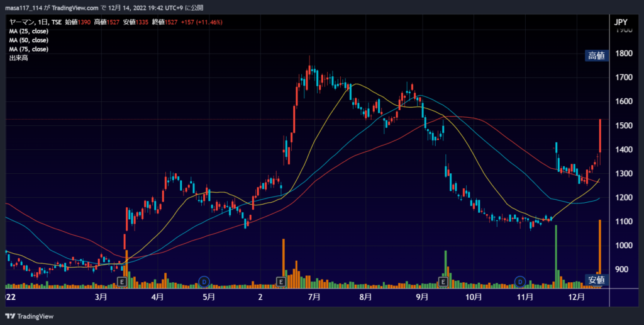The width and height of the screenshot is (644, 325).
Task: Click the 1100 price axis label
Action: pyautogui.click(x=623, y=221)
